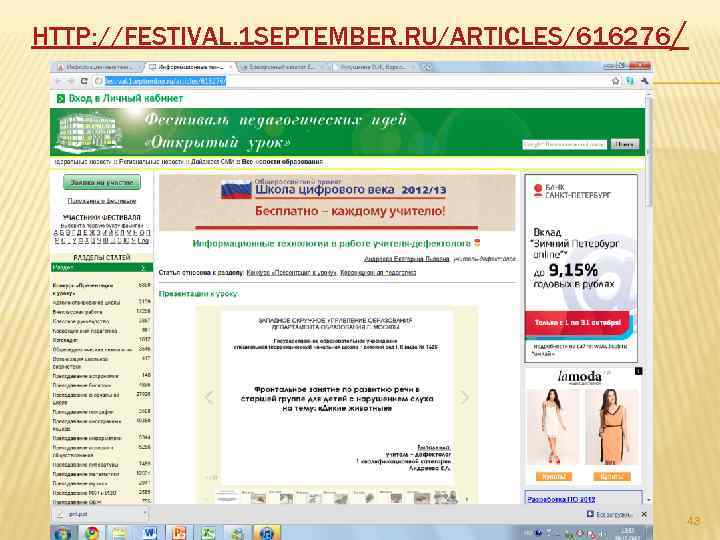Go to the next presentation slide arrow

pos(464,397)
